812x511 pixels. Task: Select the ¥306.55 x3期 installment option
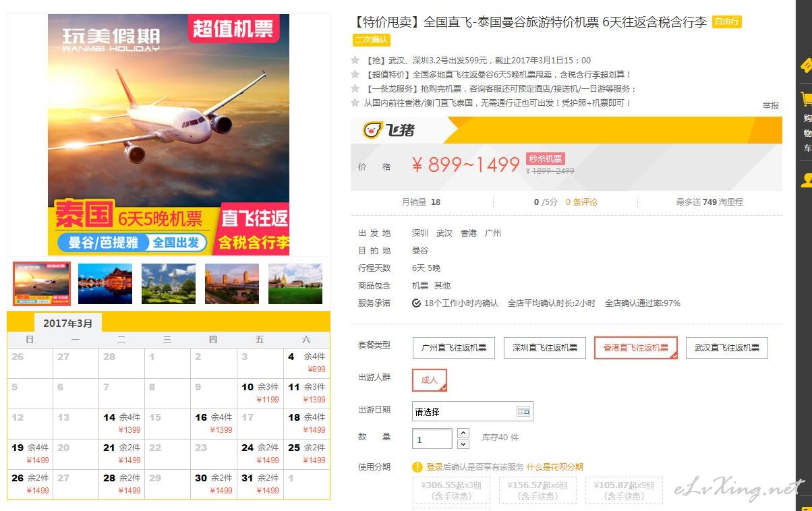451,490
